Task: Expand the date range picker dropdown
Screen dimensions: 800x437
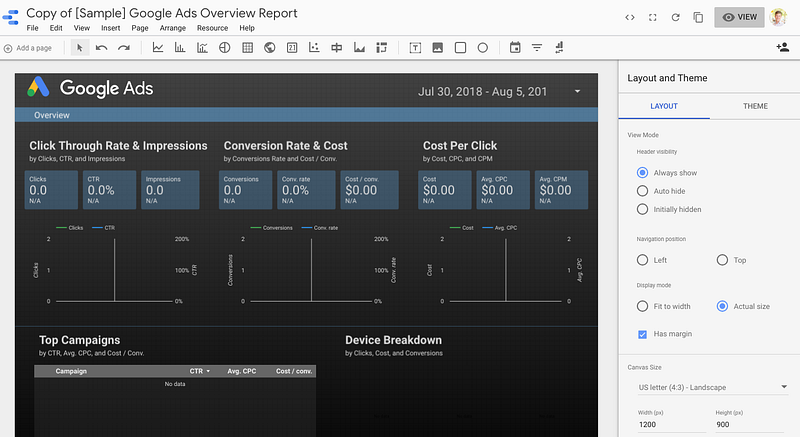Action: click(x=577, y=91)
